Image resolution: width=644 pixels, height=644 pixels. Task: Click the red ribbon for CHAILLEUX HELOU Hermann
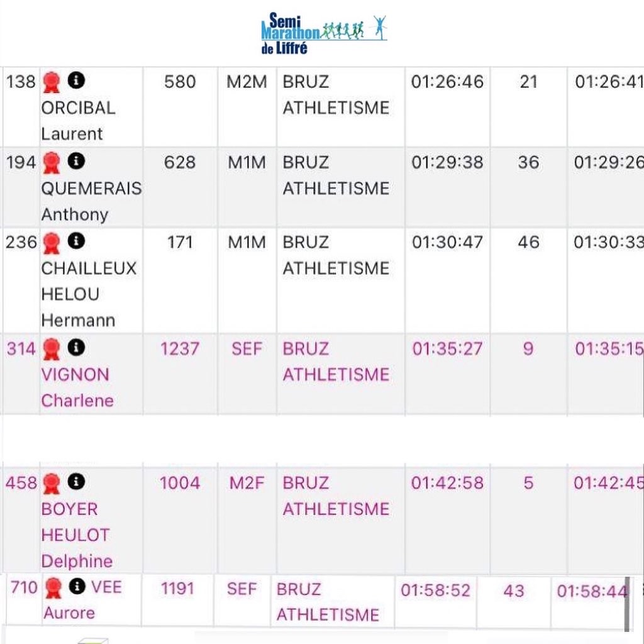(x=52, y=242)
